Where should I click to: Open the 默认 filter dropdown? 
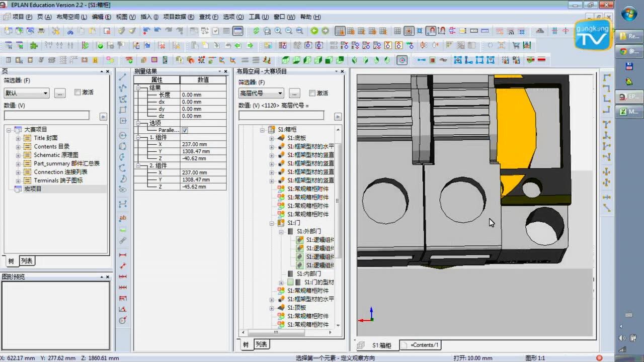[x=26, y=93]
